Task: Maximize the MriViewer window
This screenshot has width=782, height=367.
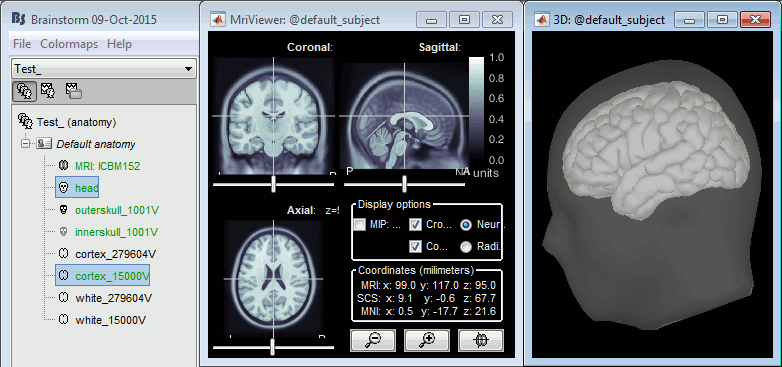Action: click(464, 20)
